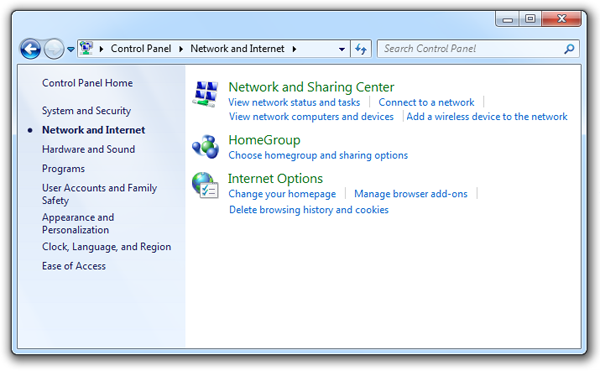
Task: Click the Internet Options globe icon
Action: point(205,186)
